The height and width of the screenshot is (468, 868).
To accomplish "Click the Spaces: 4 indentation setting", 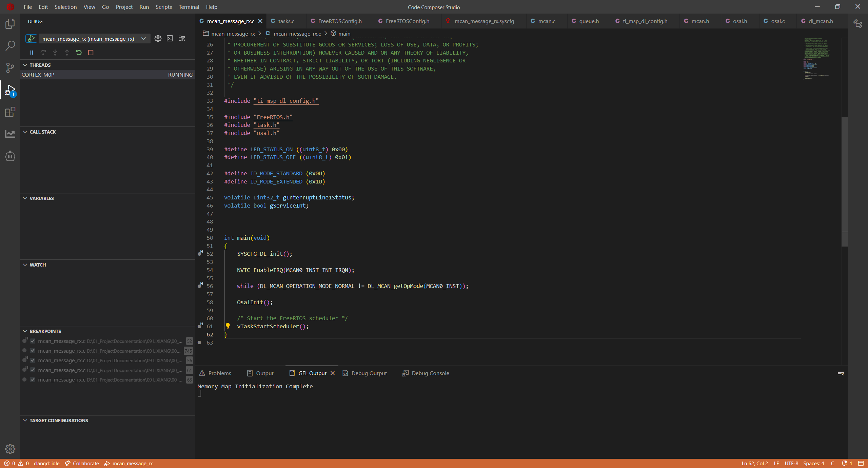I will [813, 464].
